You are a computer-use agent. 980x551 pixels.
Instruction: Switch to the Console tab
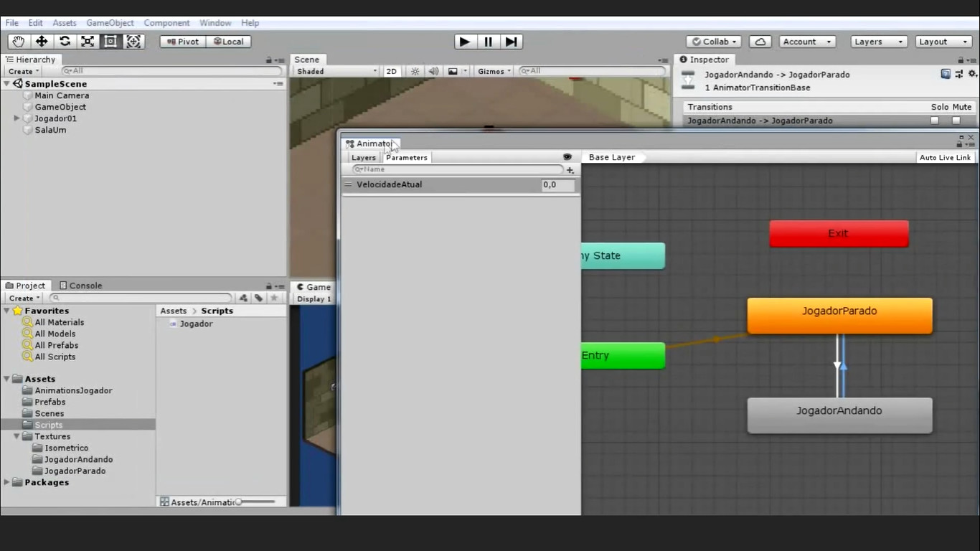80,286
